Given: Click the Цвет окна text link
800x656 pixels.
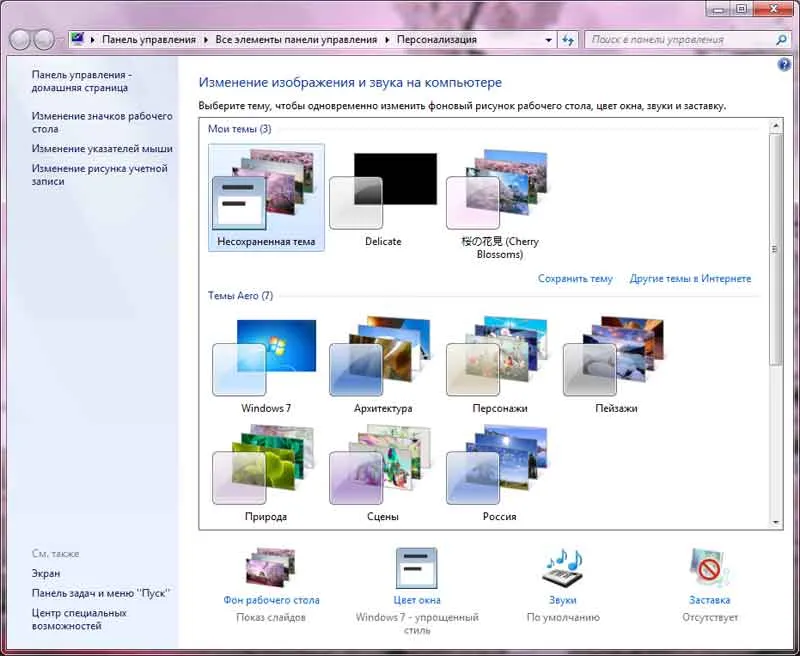Looking at the screenshot, I should (x=417, y=600).
